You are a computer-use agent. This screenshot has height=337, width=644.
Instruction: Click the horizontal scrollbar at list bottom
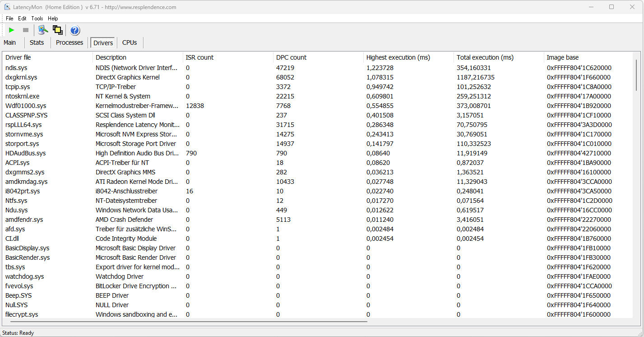(x=185, y=322)
